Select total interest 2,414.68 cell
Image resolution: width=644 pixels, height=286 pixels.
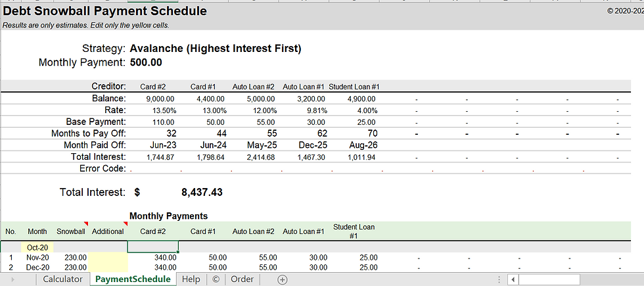(262, 157)
